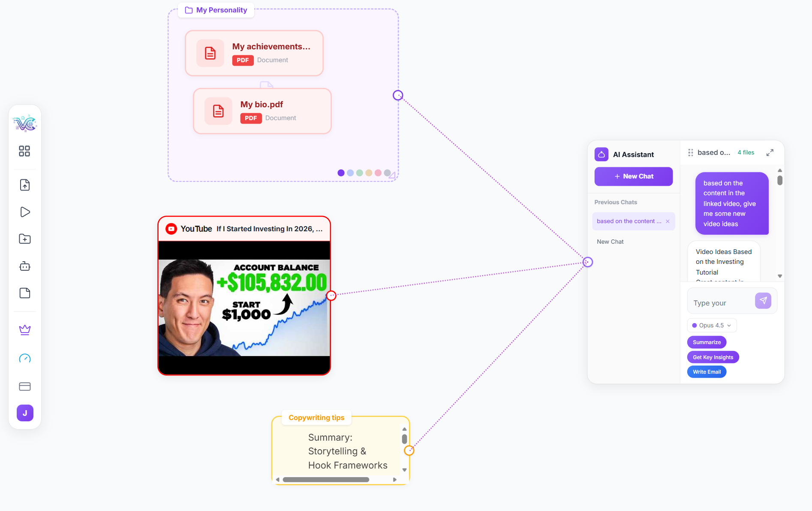Open billing with the card icon in sidebar
812x511 pixels.
(x=24, y=386)
